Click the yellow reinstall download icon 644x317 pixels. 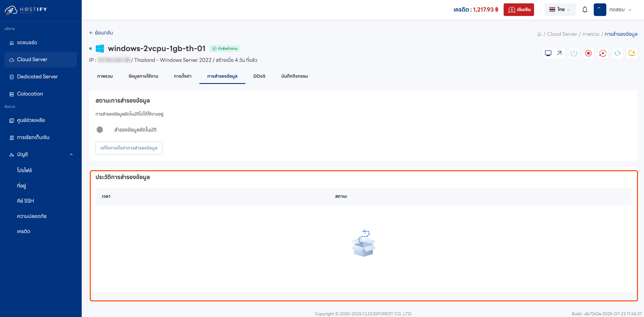(632, 53)
